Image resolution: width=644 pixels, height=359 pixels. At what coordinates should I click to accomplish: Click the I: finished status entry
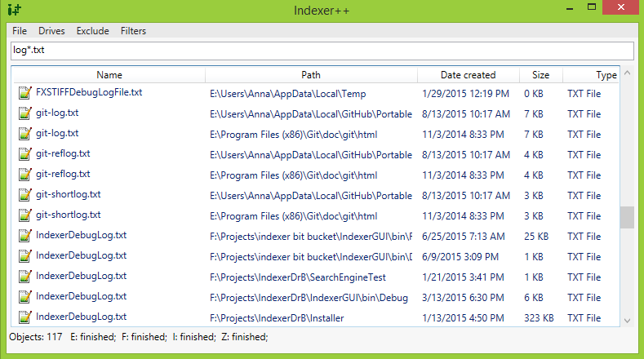click(194, 337)
